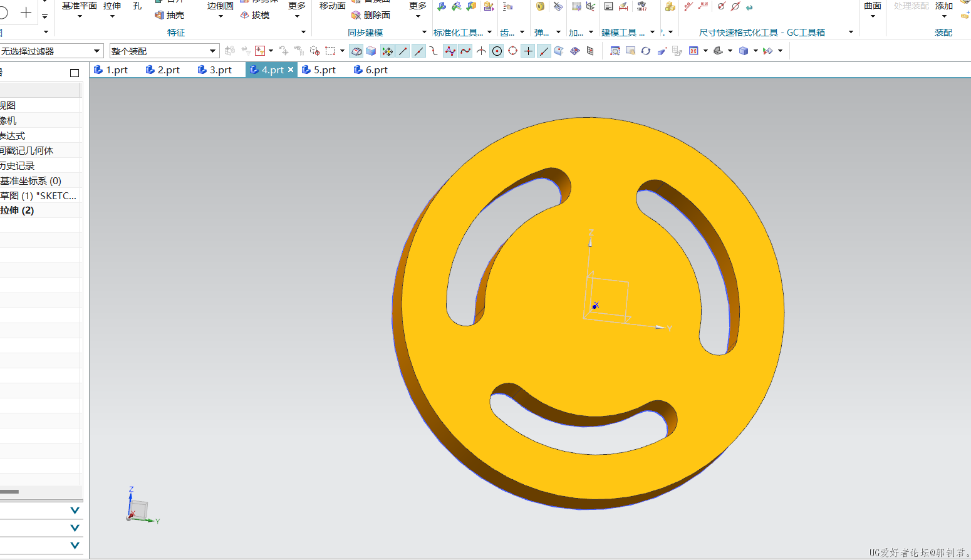Image resolution: width=971 pixels, height=560 pixels.
Task: Expand the Feature (特征) group dropdown arrow
Action: coord(303,32)
